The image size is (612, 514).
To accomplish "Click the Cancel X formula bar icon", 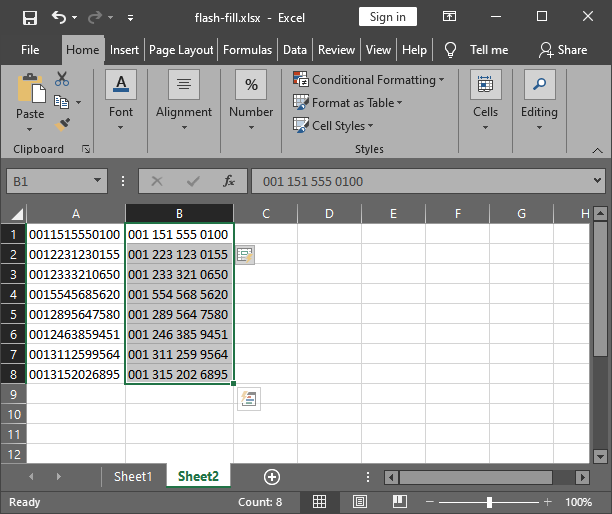I will (x=157, y=181).
